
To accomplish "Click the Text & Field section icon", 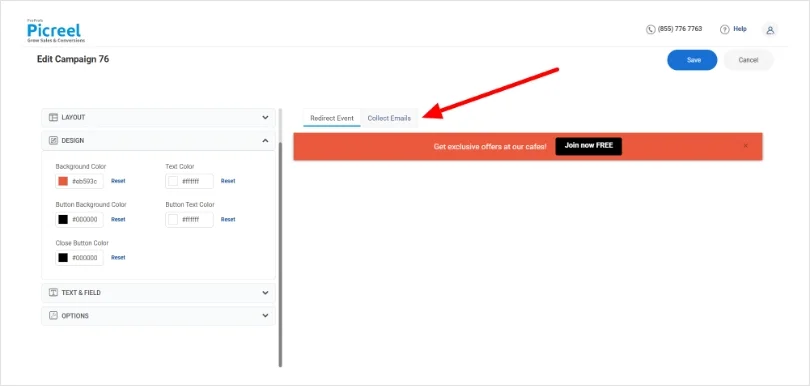I will (x=53, y=292).
